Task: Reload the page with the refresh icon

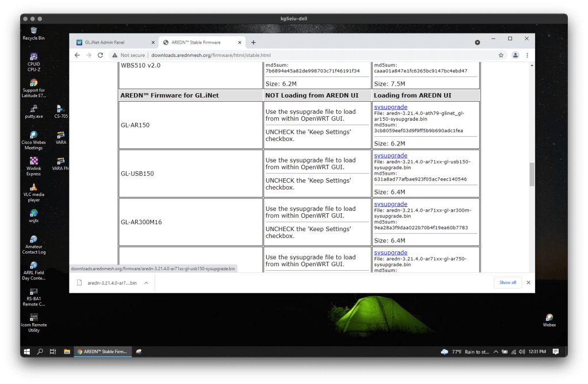Action: point(100,55)
